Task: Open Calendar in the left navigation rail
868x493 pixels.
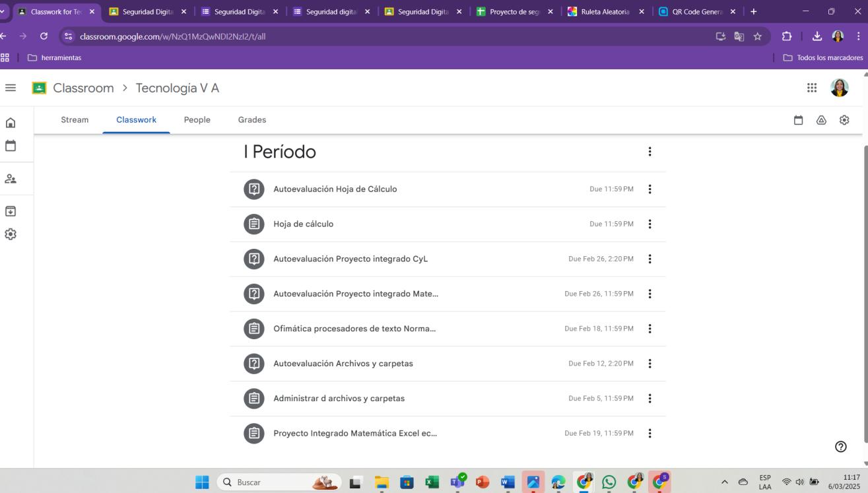Action: pos(11,145)
